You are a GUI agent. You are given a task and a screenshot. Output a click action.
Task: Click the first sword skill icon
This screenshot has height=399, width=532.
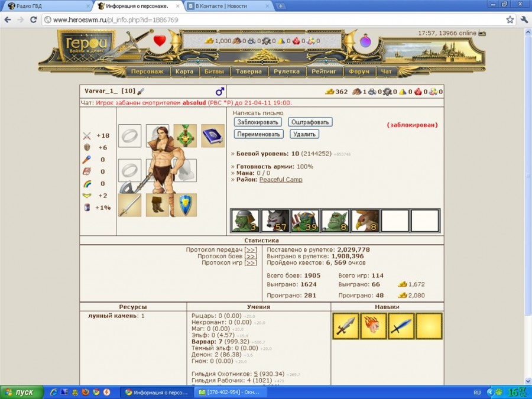tap(346, 326)
